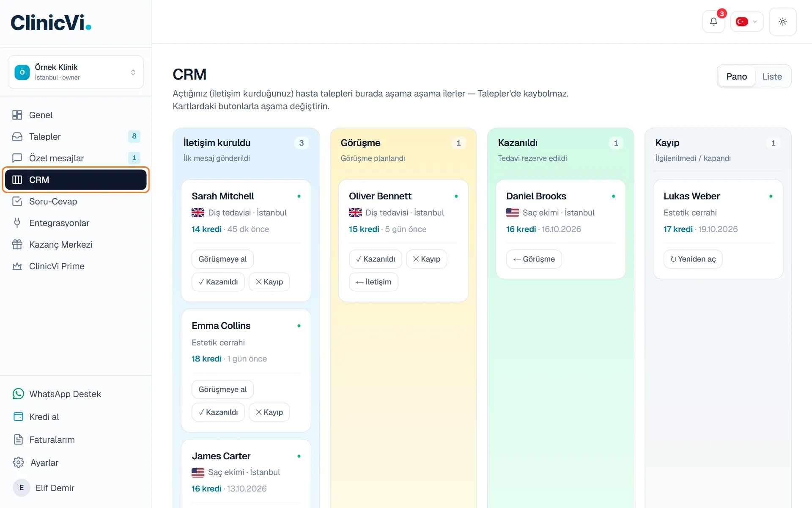Click the ClinicVi logo
Viewport: 812px width, 508px height.
pyautogui.click(x=51, y=23)
